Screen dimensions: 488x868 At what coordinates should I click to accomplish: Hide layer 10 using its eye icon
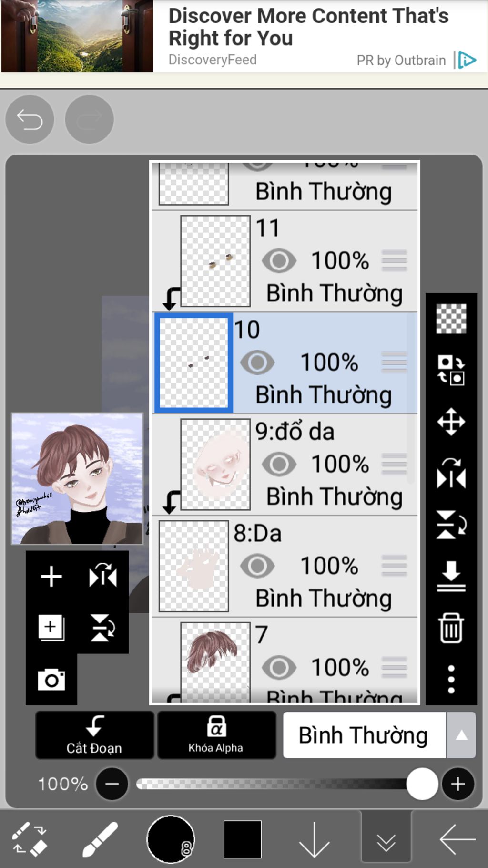(257, 362)
